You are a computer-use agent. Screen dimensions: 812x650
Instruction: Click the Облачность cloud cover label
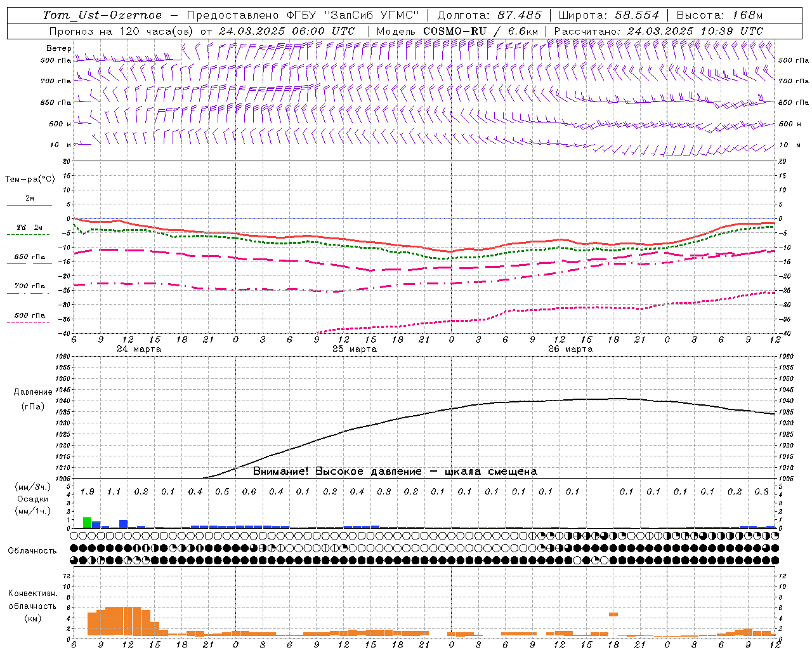(x=32, y=551)
